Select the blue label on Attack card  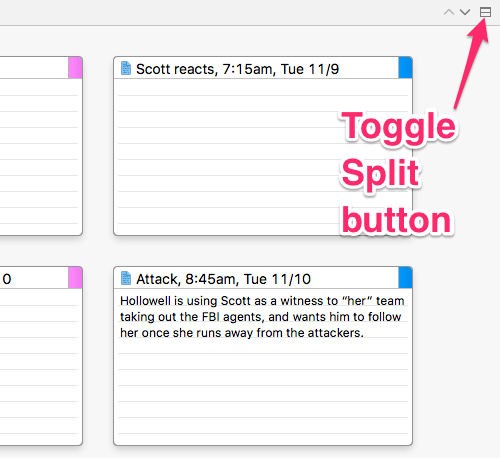tap(405, 277)
